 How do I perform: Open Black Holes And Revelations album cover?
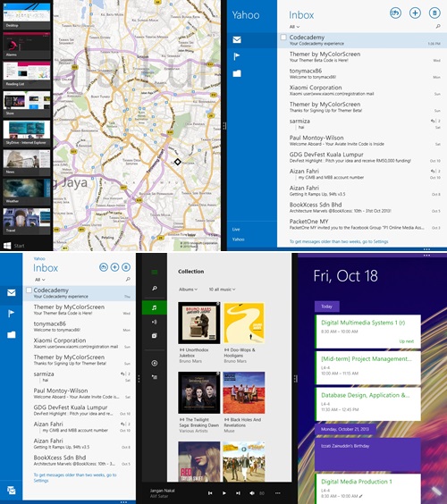click(x=244, y=392)
